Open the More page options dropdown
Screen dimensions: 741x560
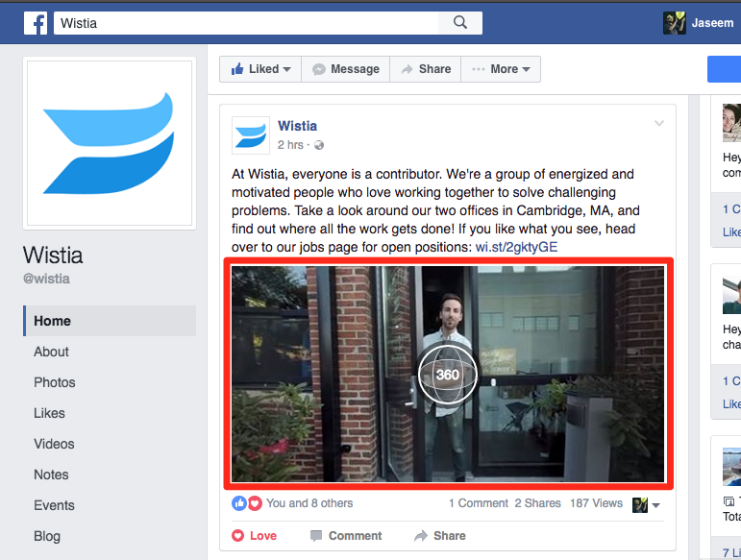[x=501, y=69]
